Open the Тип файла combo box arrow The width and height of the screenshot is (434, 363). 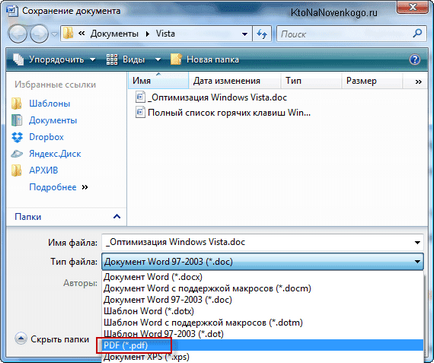(417, 262)
